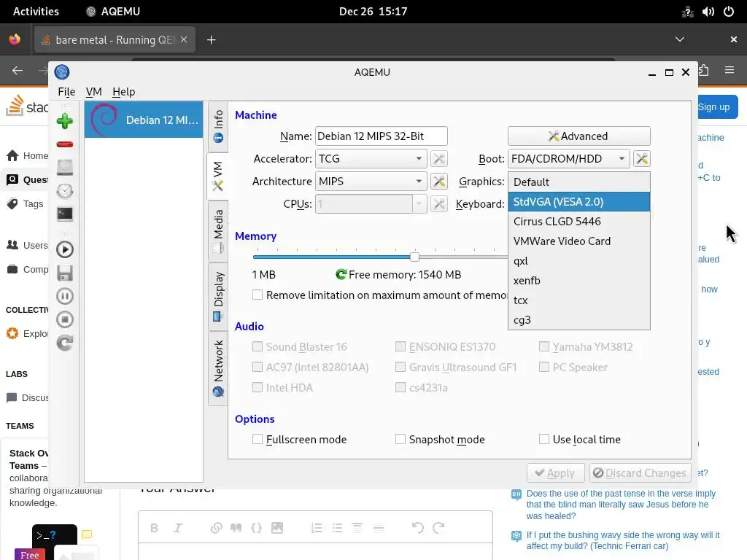This screenshot has width=747, height=560.
Task: Open power menu icon in top bar
Action: pyautogui.click(x=729, y=12)
